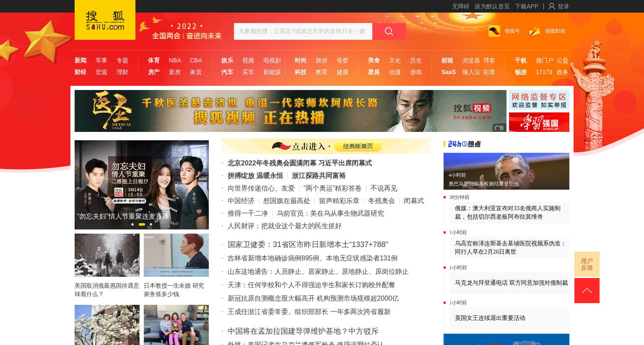644x345 pixels.
Task: Open 天津 校外配餐 article
Action: pos(312,285)
